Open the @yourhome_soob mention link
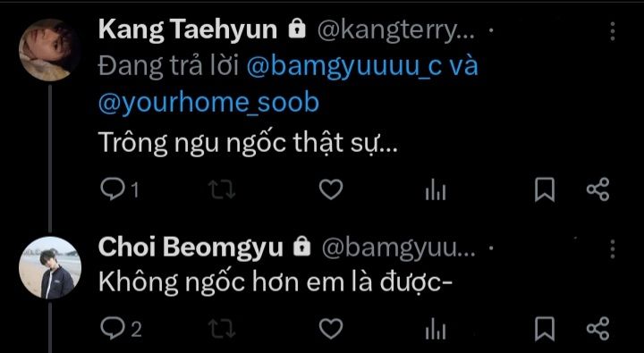This screenshot has width=644, height=353. (208, 102)
